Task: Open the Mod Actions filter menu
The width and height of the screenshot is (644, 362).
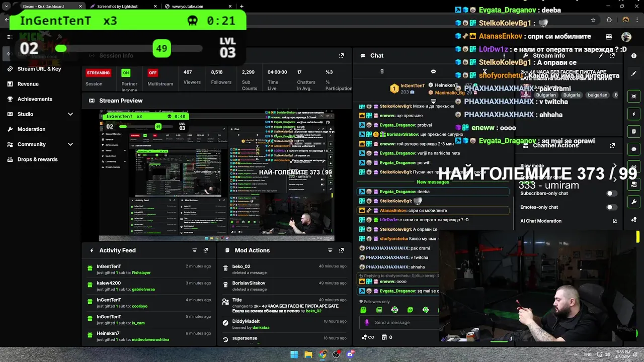Action: 330,250
